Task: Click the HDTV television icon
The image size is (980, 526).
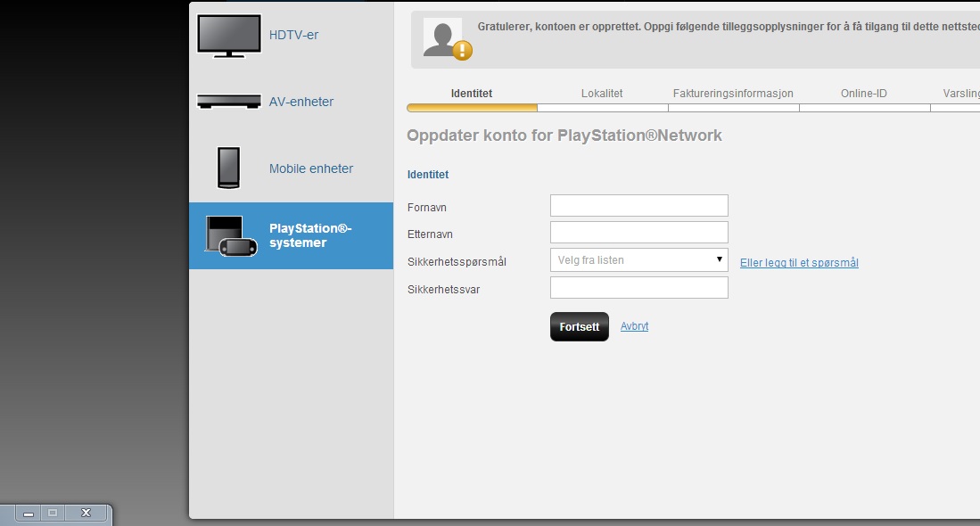Action: click(229, 36)
